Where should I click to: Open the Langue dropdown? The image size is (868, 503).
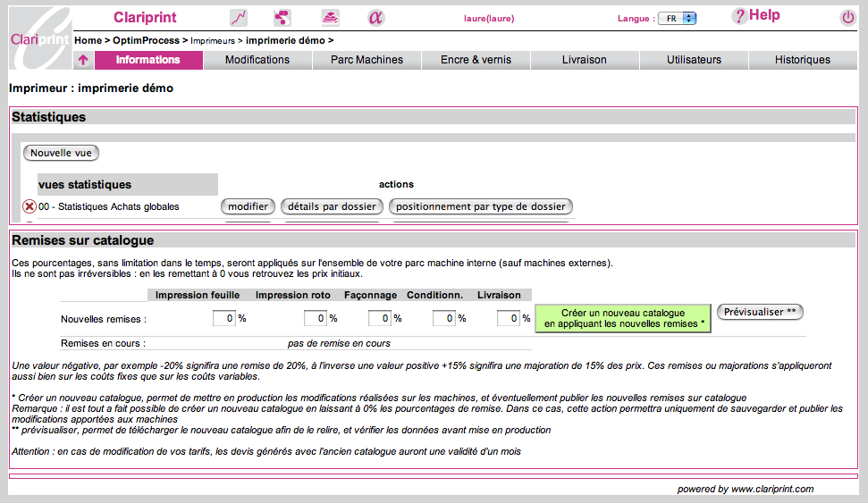pyautogui.click(x=677, y=19)
